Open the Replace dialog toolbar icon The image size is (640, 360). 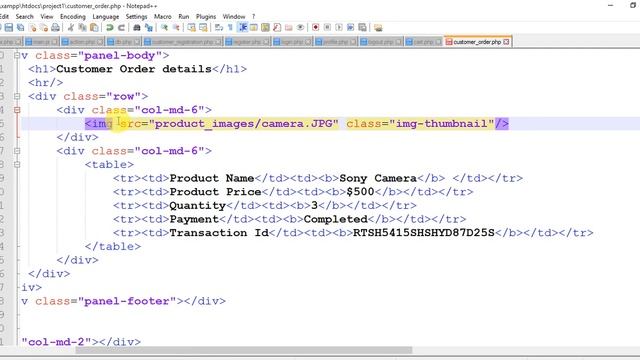pos(149,28)
